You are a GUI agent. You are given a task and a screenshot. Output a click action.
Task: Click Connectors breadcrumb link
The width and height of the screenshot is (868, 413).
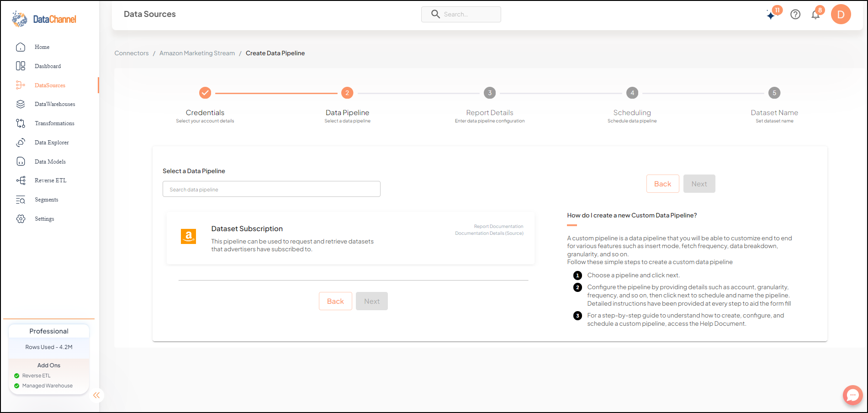[x=132, y=53]
